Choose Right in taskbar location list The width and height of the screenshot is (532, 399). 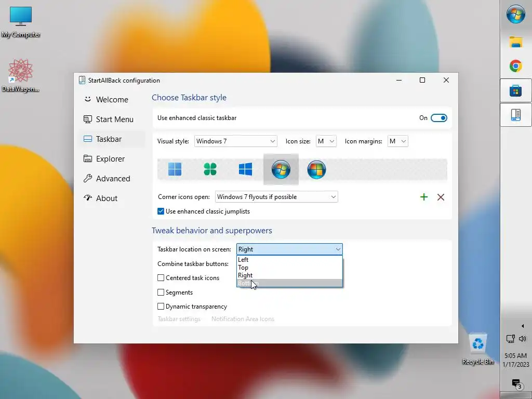[x=289, y=275]
